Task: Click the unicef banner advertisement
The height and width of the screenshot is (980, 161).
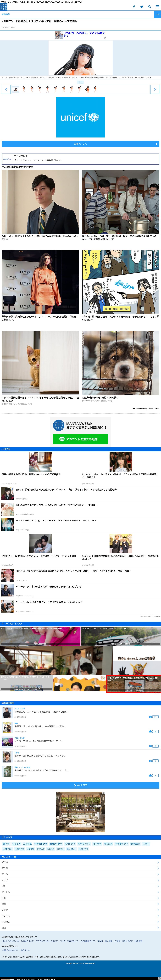Action: tap(81, 117)
